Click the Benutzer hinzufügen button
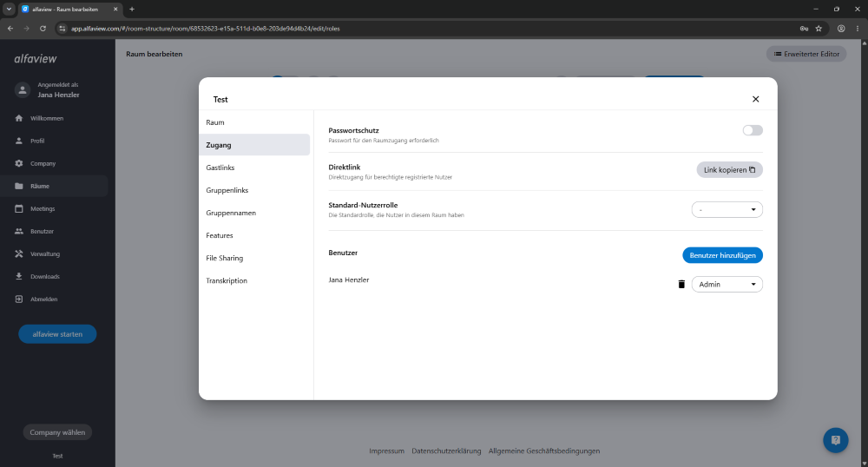This screenshot has height=467, width=868. (722, 255)
